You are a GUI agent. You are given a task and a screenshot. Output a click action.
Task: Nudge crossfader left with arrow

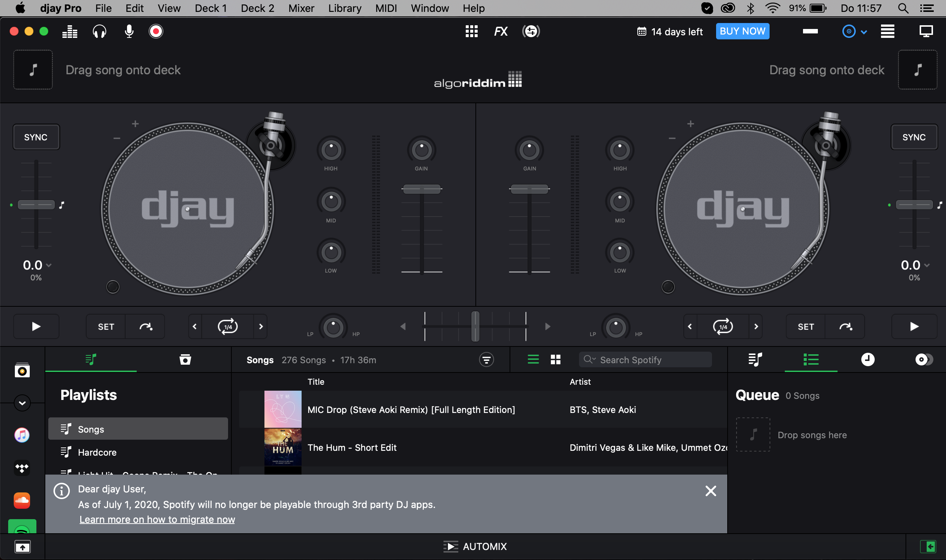pos(403,326)
